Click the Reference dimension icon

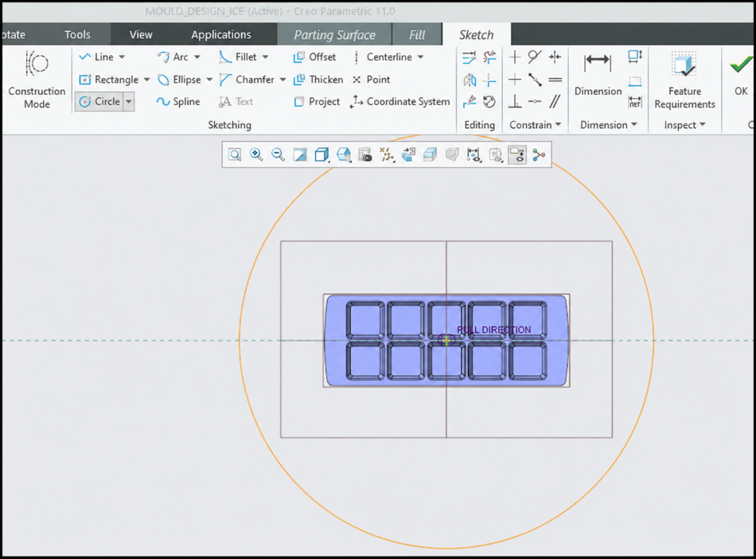point(635,102)
